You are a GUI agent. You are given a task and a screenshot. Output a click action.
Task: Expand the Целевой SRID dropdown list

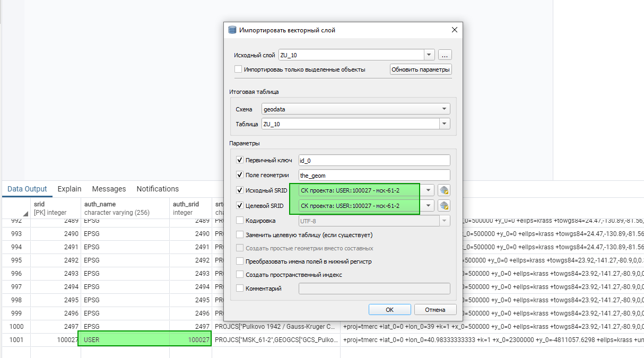click(x=429, y=206)
